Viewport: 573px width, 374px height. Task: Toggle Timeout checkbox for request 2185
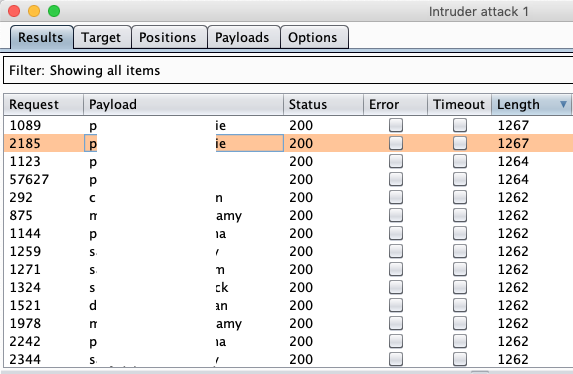click(460, 143)
